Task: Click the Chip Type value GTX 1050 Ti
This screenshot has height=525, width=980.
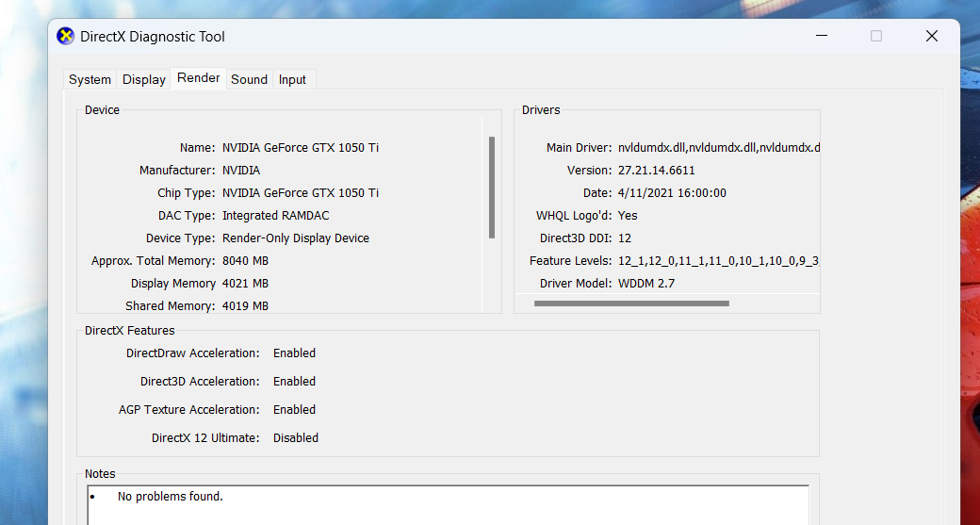Action: click(x=301, y=192)
